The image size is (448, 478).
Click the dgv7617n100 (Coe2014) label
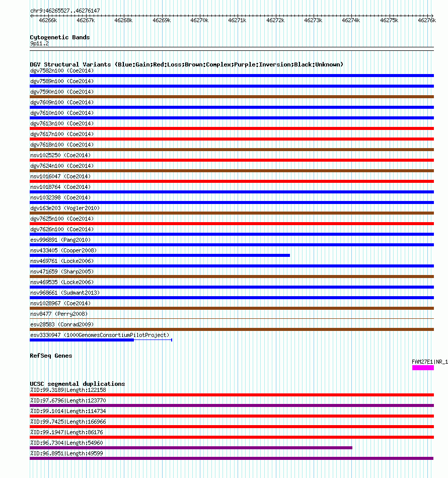point(62,134)
